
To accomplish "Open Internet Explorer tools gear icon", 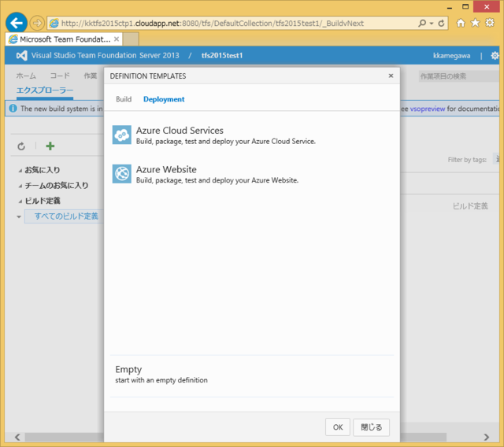I will pyautogui.click(x=490, y=23).
